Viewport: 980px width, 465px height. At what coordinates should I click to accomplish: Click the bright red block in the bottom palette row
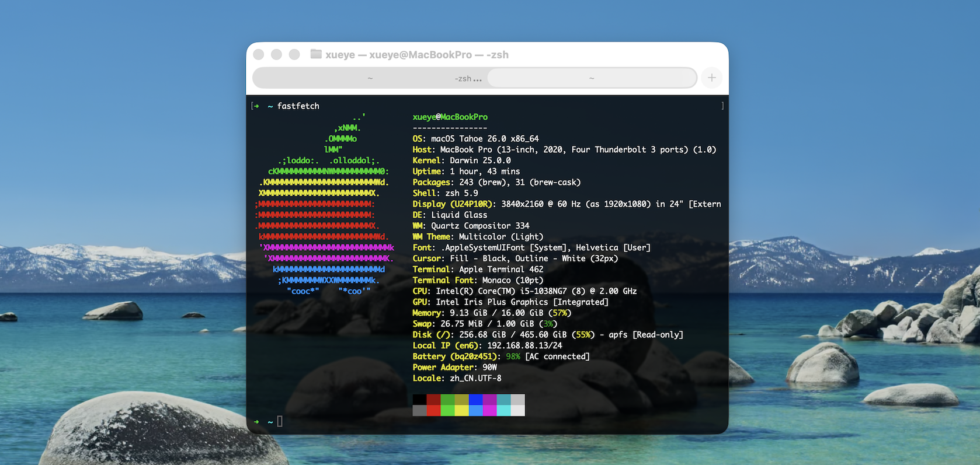pos(433,411)
